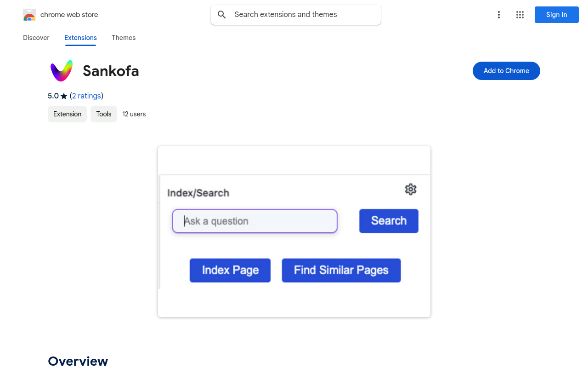Click the Sankofa rainbow logo icon
Viewport: 588px width, 368px height.
(62, 71)
